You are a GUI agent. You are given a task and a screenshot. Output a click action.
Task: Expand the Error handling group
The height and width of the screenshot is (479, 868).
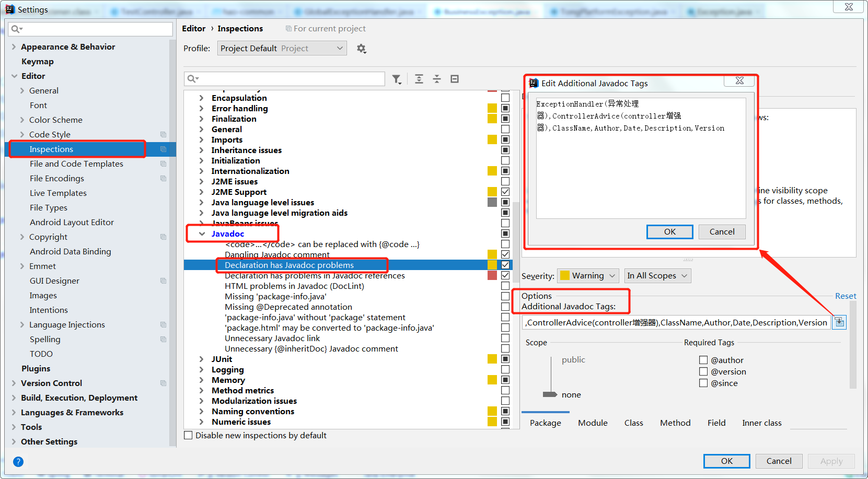pos(201,108)
